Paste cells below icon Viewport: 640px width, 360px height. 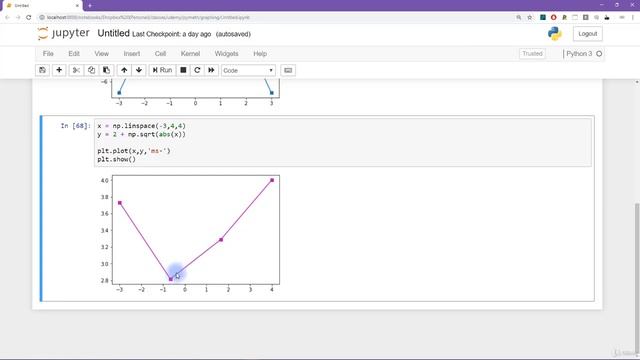click(x=106, y=70)
